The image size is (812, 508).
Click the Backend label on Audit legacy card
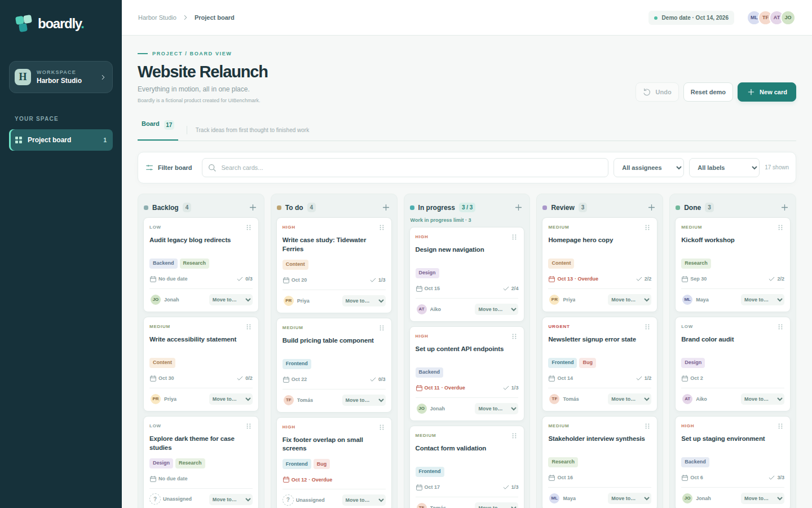[x=163, y=263]
